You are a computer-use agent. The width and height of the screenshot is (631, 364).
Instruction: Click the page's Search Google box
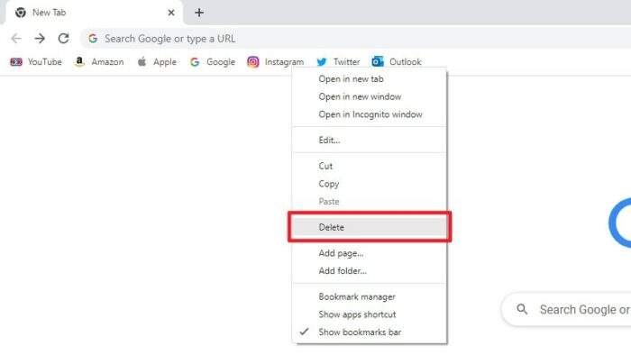pos(567,309)
